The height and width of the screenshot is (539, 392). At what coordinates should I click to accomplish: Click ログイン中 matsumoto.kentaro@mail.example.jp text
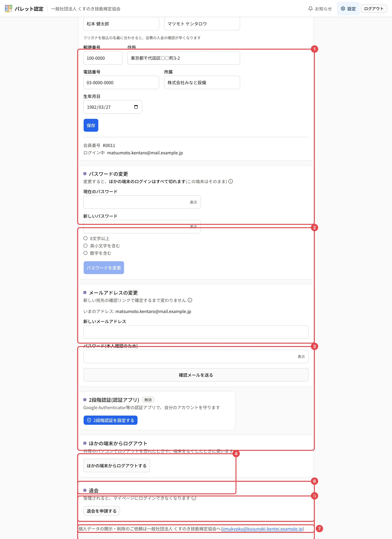133,153
